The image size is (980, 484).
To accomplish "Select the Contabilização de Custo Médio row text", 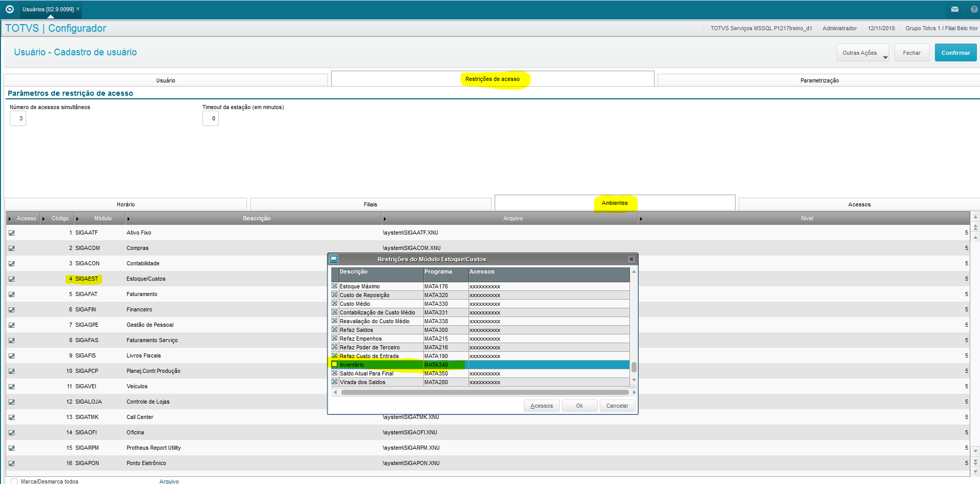I will tap(377, 312).
